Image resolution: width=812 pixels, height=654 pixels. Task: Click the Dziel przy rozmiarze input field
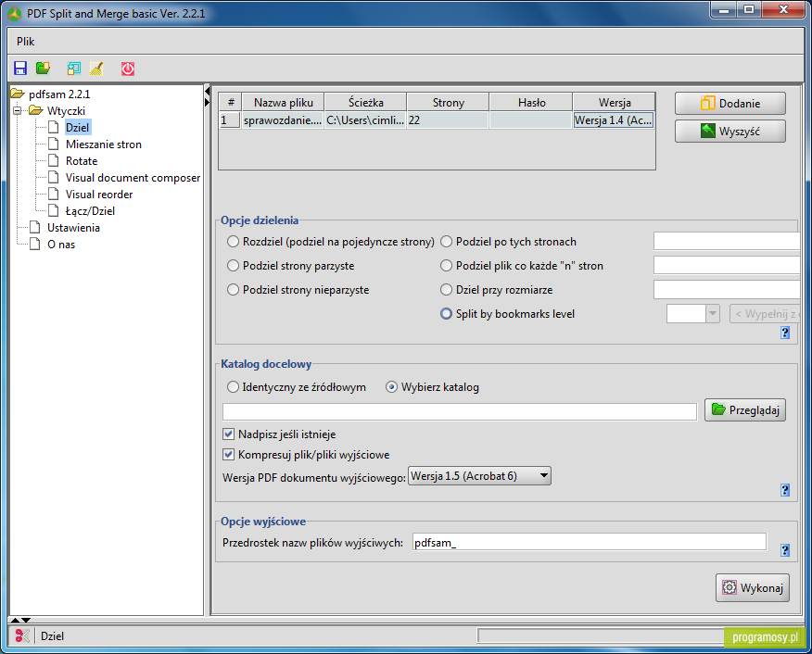click(x=727, y=289)
